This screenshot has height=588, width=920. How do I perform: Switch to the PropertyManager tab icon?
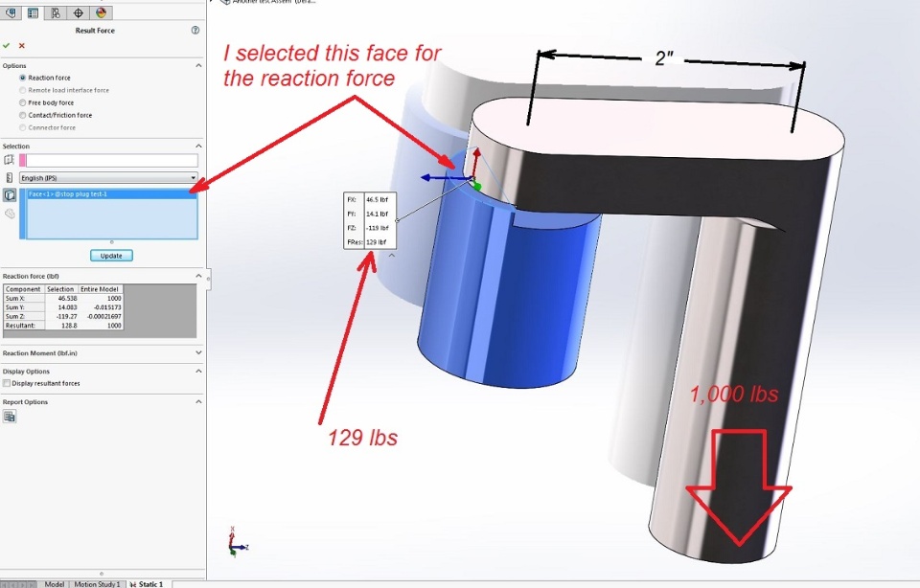pyautogui.click(x=33, y=12)
